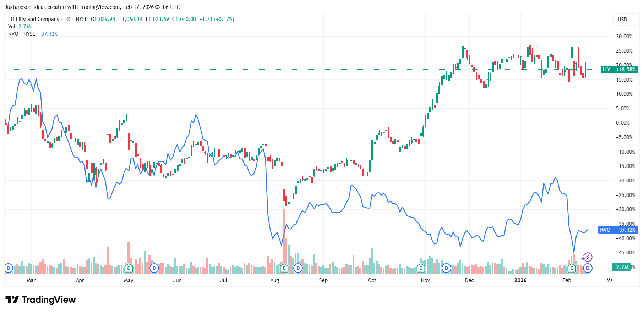Select the latest dividend D marker in February 2026
This screenshot has width=644, height=313.
588,268
